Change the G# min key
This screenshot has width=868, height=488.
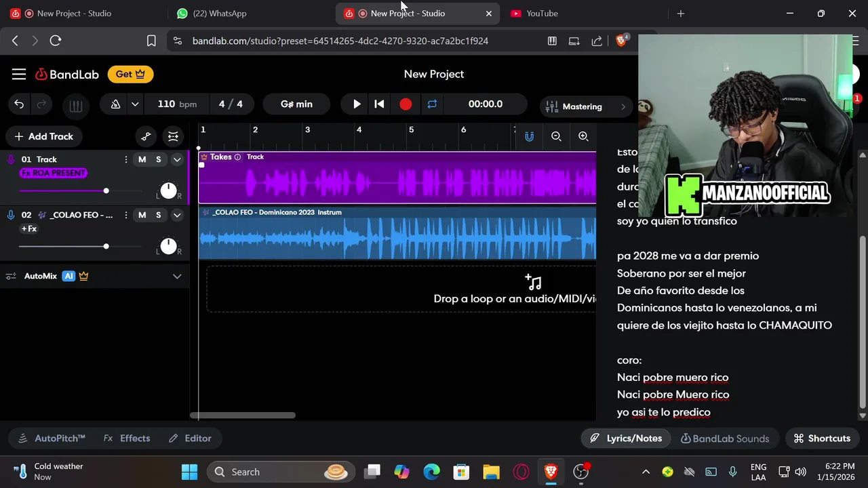point(296,104)
